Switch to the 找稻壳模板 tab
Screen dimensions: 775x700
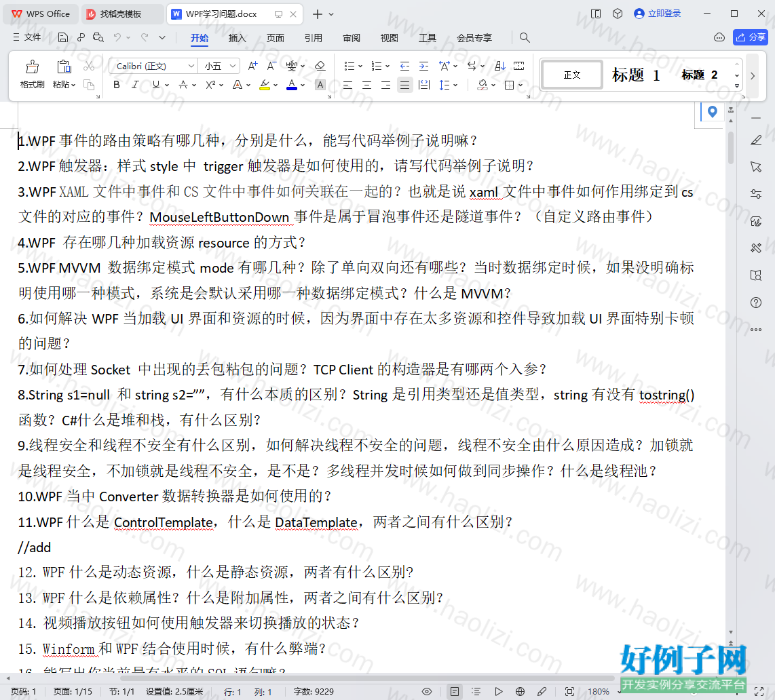click(x=121, y=14)
